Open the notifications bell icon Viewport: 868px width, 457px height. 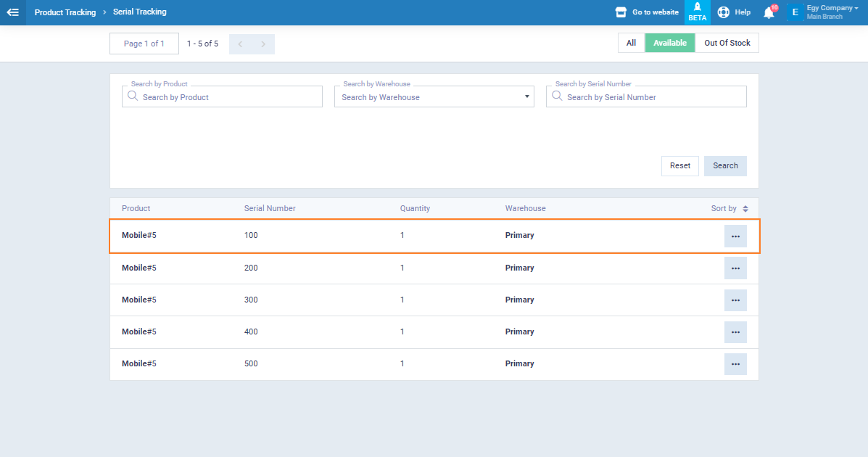[x=769, y=12]
